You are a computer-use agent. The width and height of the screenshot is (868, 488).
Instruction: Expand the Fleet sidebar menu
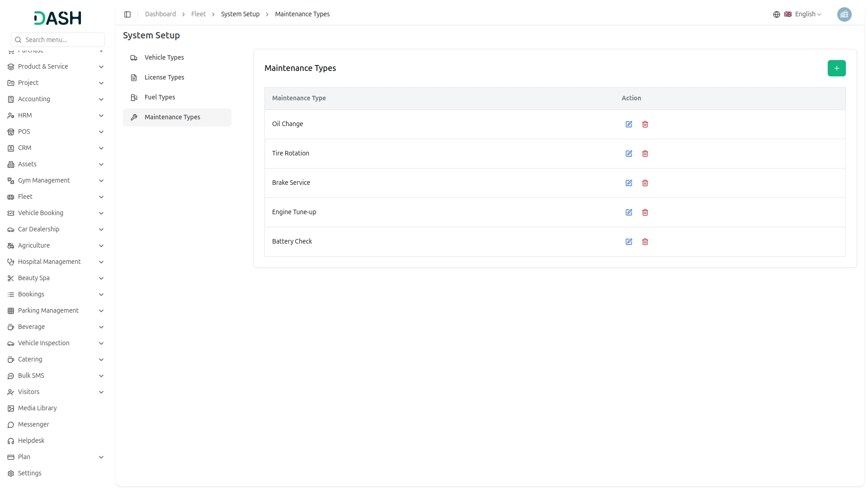pyautogui.click(x=56, y=197)
